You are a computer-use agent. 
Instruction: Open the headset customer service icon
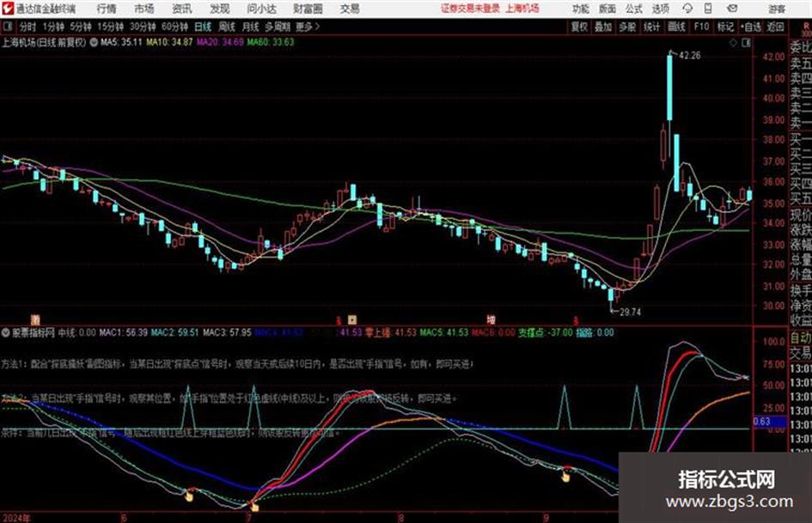tap(687, 9)
